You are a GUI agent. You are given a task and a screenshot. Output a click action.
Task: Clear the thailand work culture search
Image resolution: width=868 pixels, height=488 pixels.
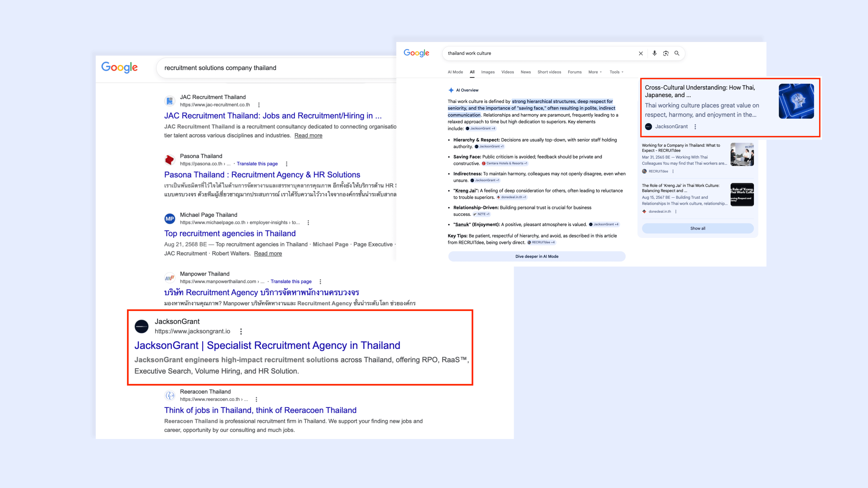640,53
